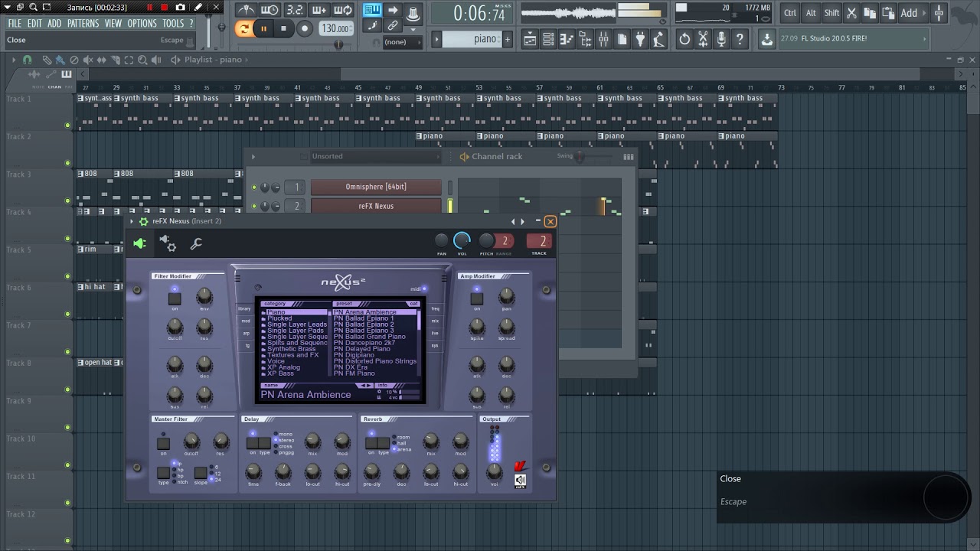Click the 130.000 tempo field
The width and height of the screenshot is (980, 551).
click(x=335, y=28)
